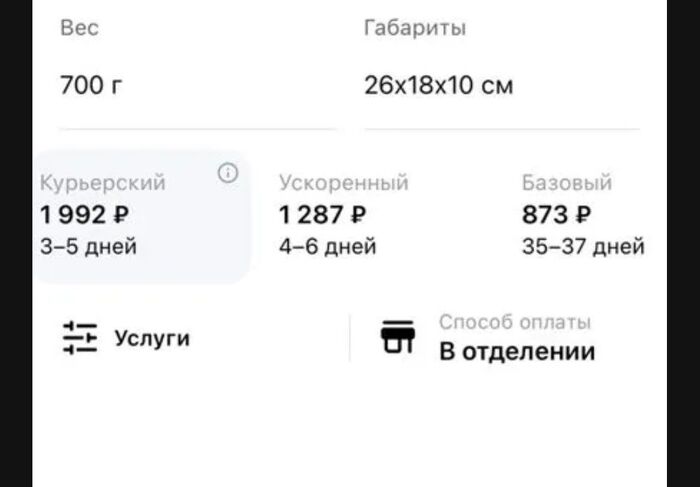The image size is (700, 487).
Task: Select the Курьерский delivery option
Action: click(x=142, y=216)
